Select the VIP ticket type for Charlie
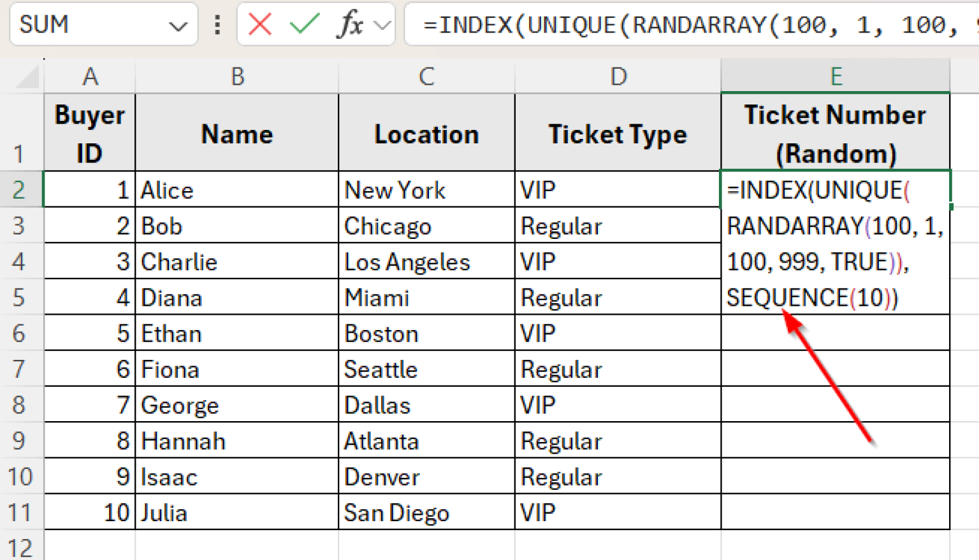Screen dimensions: 979x560 pos(617,261)
